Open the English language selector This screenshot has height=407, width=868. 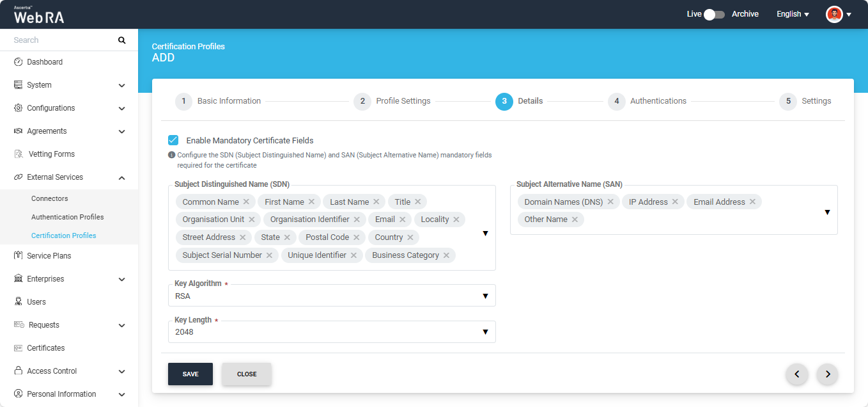(x=793, y=14)
